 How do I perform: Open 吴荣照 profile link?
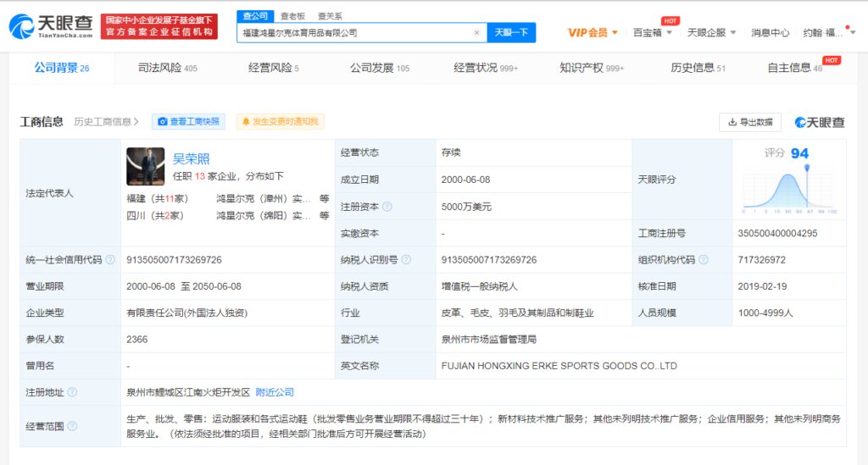191,158
